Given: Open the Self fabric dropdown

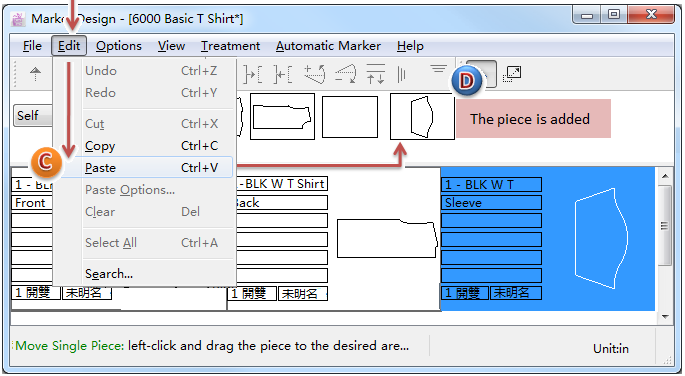Looking at the screenshot, I should (32, 116).
